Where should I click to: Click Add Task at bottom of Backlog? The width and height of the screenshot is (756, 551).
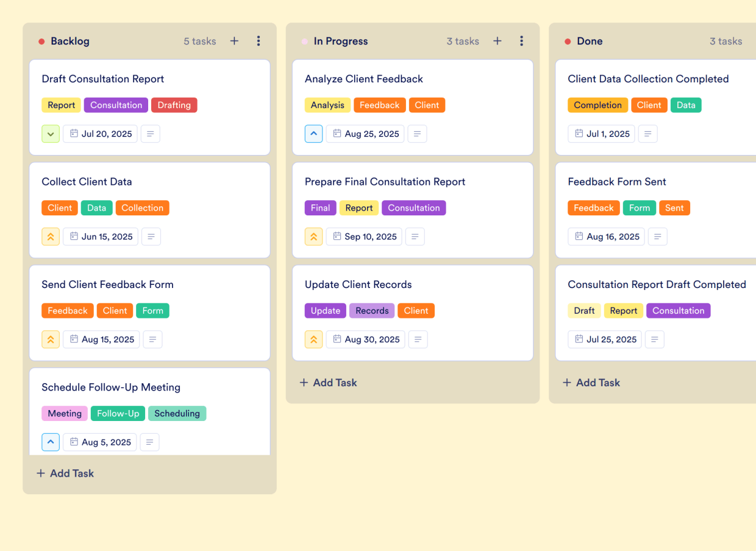[65, 473]
